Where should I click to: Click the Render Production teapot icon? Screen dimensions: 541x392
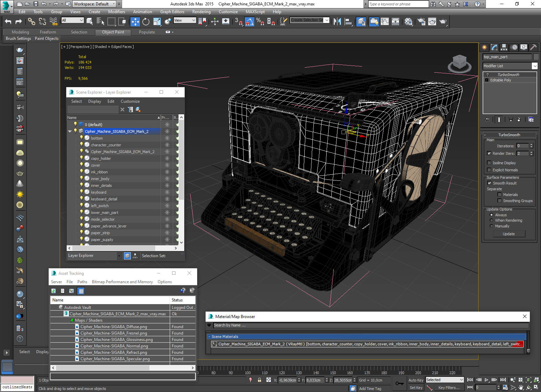(443, 22)
